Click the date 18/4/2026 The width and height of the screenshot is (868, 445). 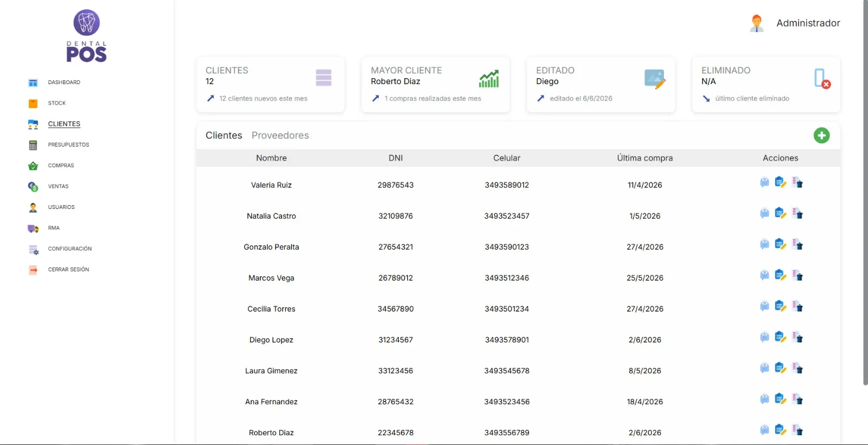644,402
